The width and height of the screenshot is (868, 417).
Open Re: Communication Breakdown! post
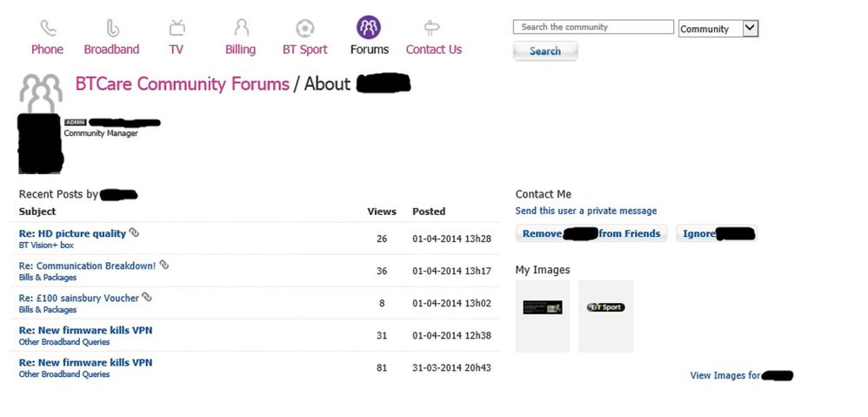tap(88, 266)
